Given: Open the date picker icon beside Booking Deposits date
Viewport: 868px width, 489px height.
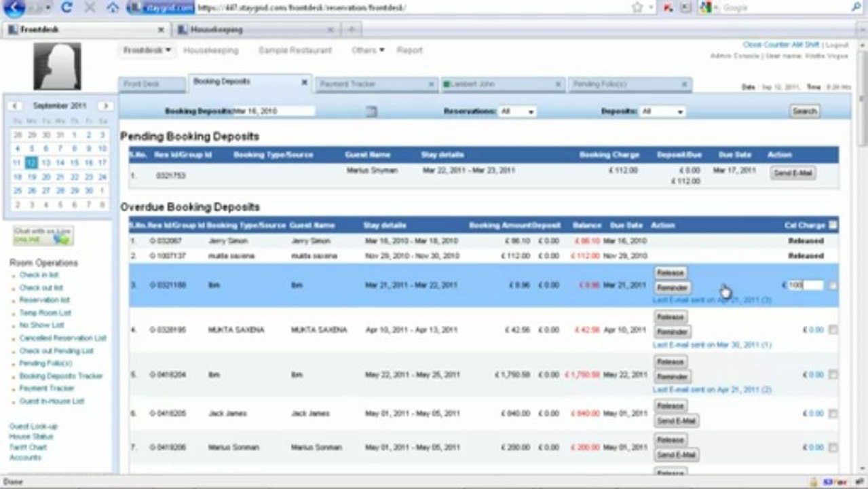Looking at the screenshot, I should [x=371, y=111].
